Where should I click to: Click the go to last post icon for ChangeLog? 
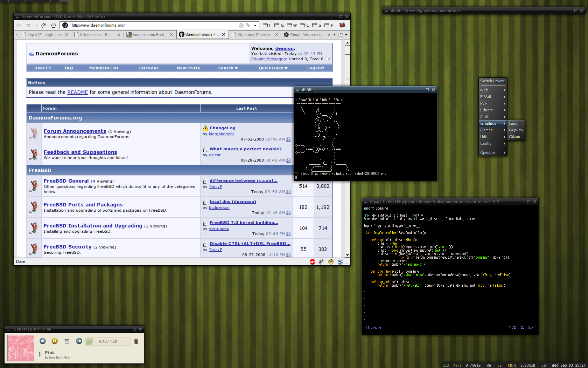[x=288, y=139]
